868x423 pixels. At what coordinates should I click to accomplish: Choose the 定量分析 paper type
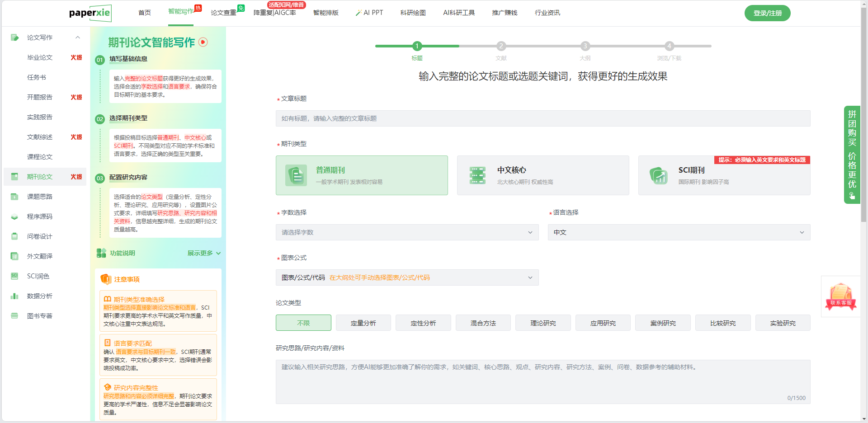click(x=363, y=323)
